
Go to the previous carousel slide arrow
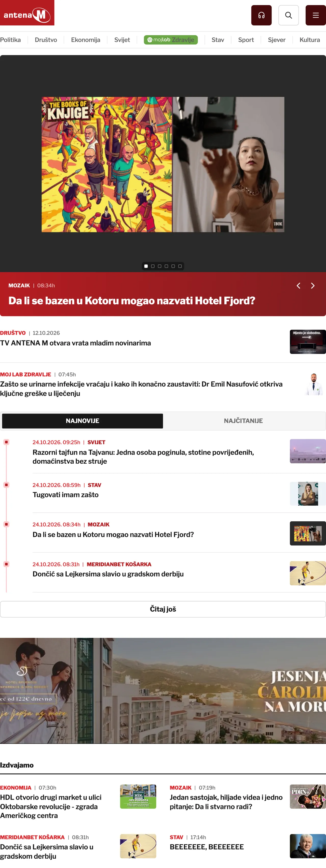(x=298, y=286)
